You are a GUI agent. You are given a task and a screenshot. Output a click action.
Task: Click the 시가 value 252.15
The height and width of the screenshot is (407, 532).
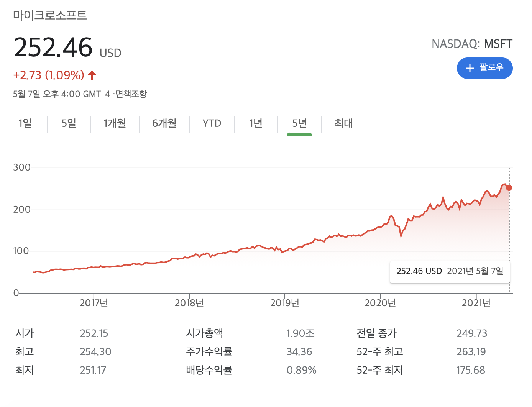[94, 333]
